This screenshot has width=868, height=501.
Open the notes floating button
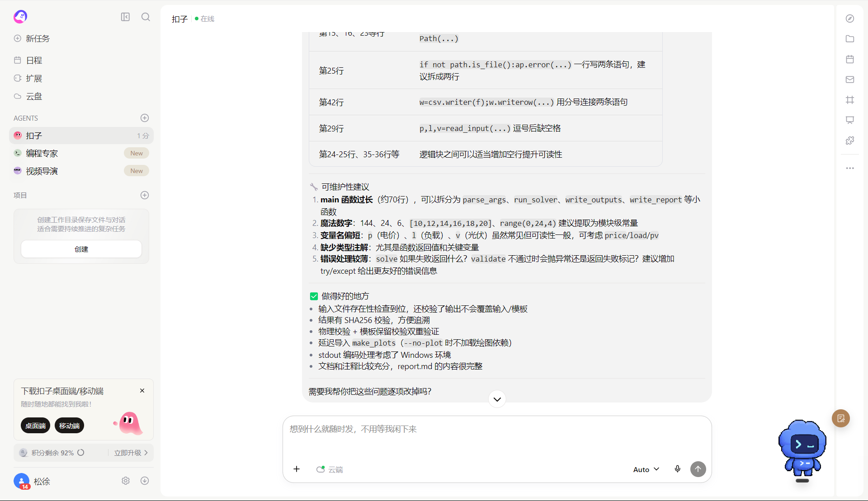click(x=841, y=418)
